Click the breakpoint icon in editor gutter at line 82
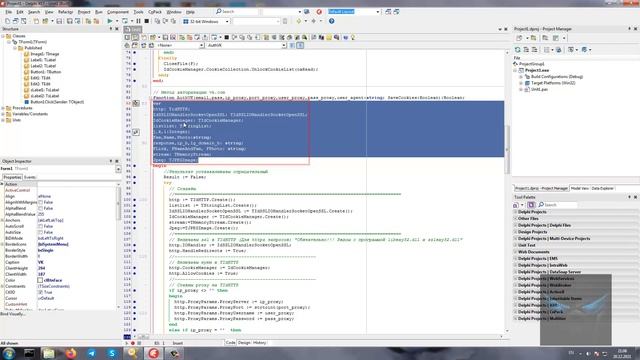The image size is (640, 360). click(136, 103)
